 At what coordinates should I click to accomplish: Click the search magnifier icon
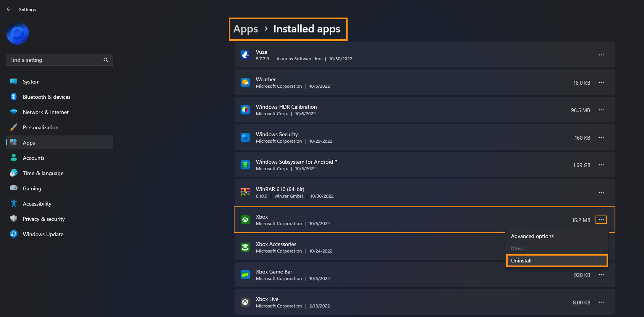point(106,60)
